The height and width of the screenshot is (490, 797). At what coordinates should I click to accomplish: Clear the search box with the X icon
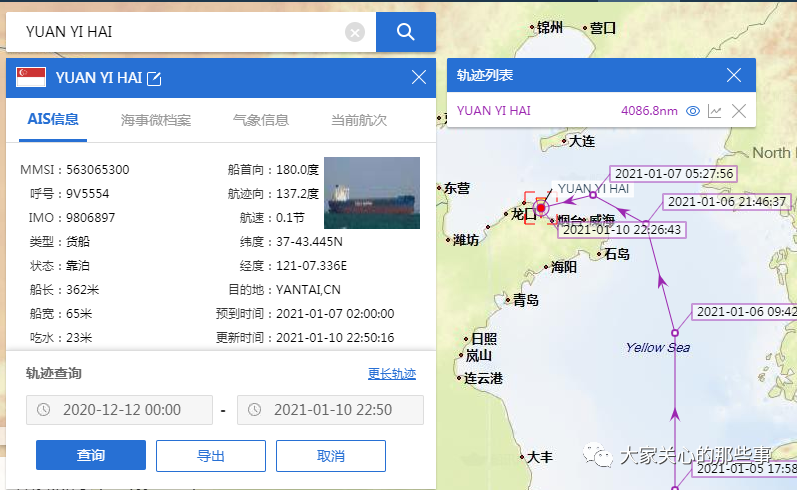point(355,33)
